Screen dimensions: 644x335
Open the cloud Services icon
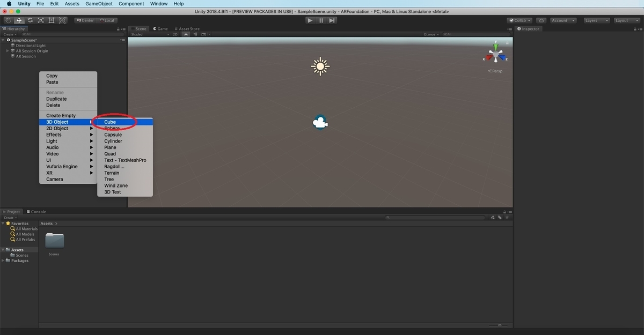point(541,20)
